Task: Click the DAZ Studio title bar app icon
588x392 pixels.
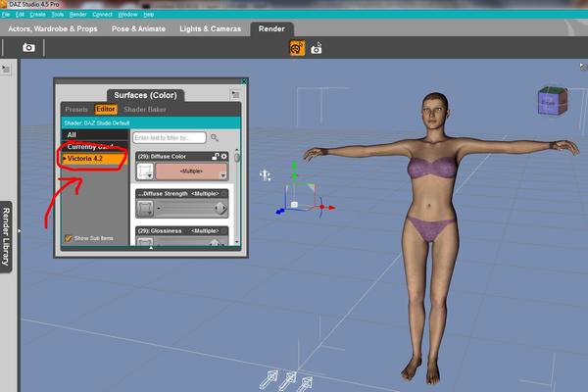Action: (x=3, y=4)
